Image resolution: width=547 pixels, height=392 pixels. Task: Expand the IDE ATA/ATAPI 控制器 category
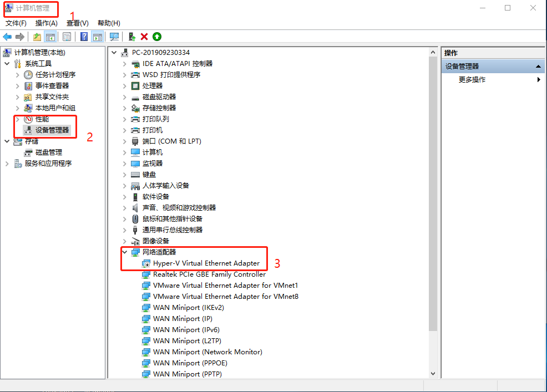(124, 64)
